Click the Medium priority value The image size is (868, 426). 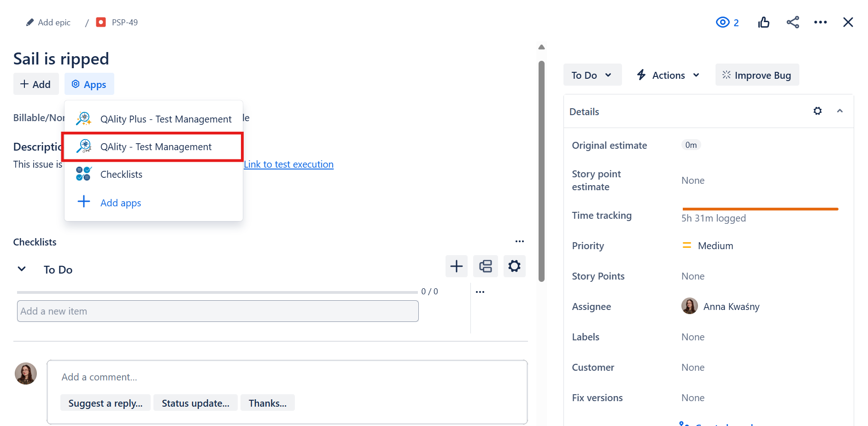708,246
